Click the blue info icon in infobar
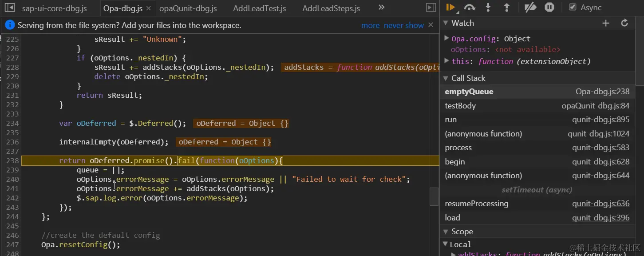Image resolution: width=644 pixels, height=256 pixels. tap(10, 25)
